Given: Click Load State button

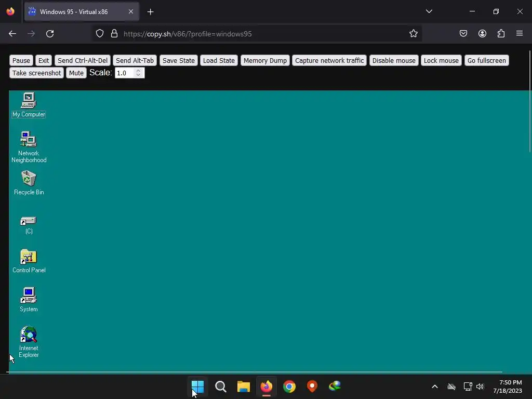Looking at the screenshot, I should [219, 60].
